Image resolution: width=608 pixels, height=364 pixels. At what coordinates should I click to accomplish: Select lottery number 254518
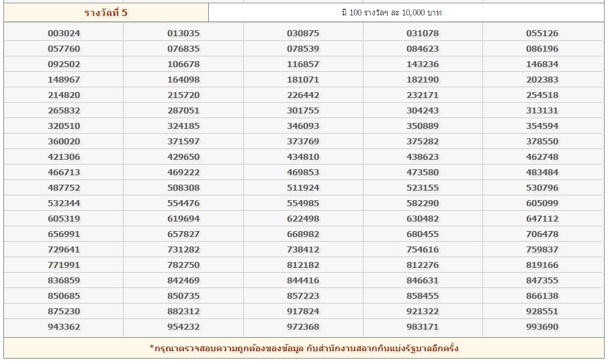542,95
